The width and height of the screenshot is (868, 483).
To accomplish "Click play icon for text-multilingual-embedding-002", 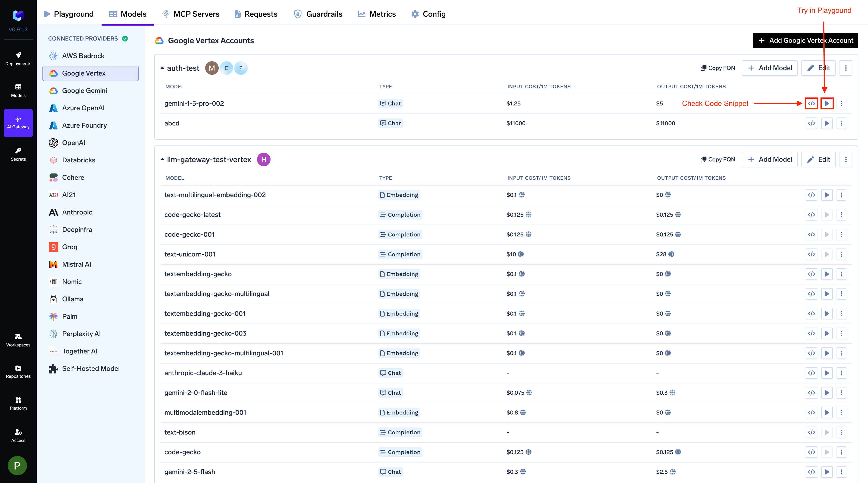I will coord(827,195).
